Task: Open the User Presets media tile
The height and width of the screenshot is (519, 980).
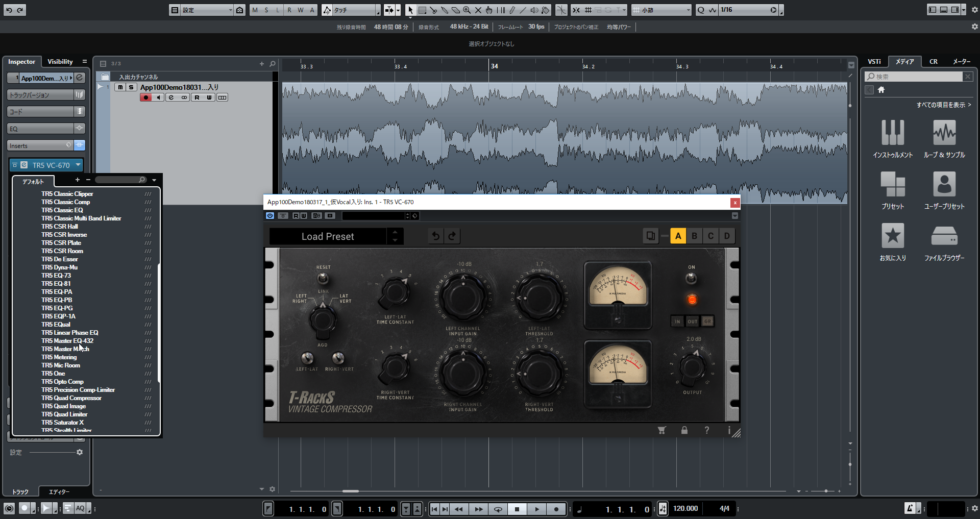Action: point(944,190)
